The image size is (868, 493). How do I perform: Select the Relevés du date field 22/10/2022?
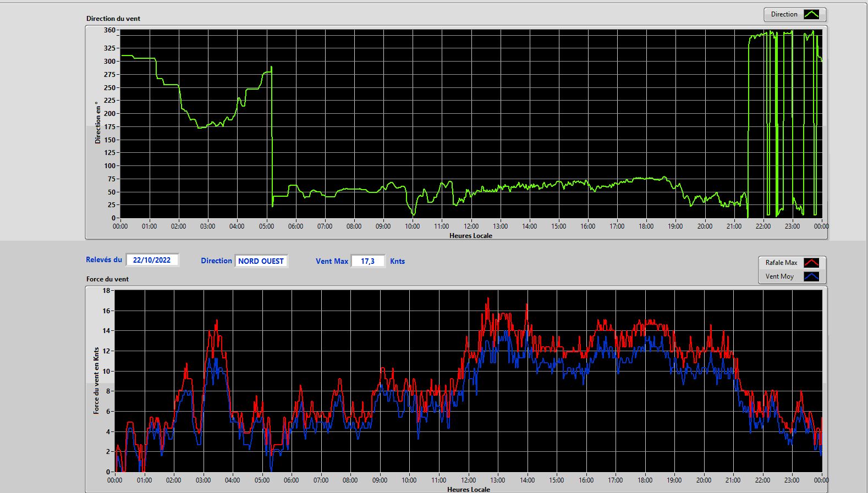click(152, 260)
